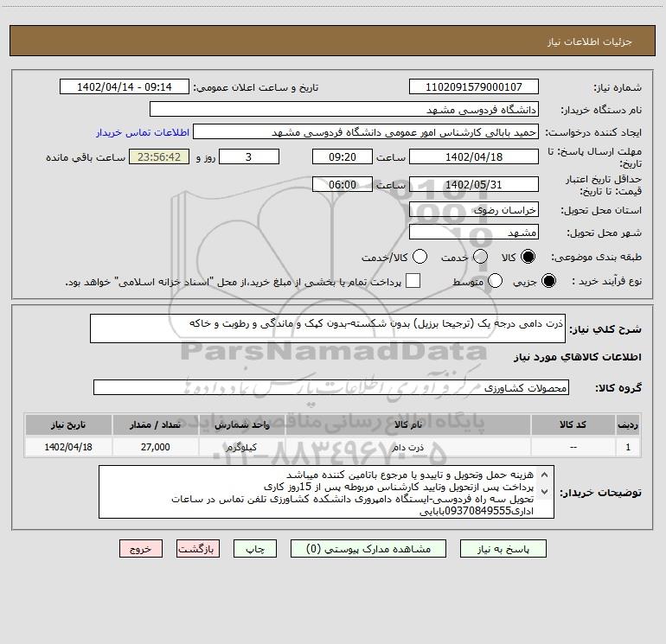Click the واحد شمارش column header
Screen dimensions: 666x644
241,424
